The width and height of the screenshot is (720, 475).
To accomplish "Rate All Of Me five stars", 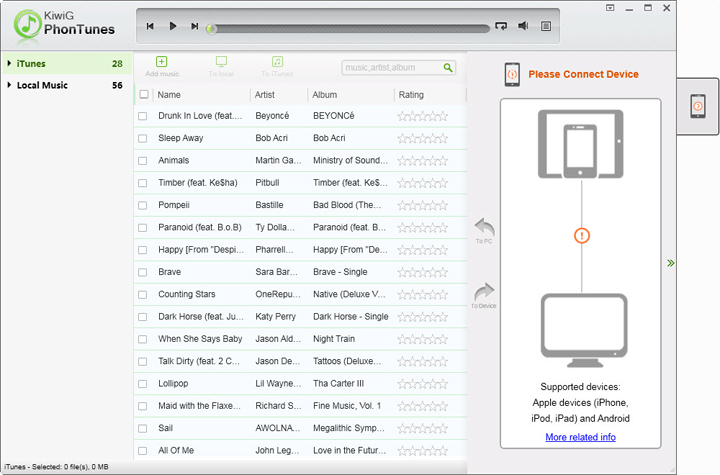I will (x=443, y=451).
